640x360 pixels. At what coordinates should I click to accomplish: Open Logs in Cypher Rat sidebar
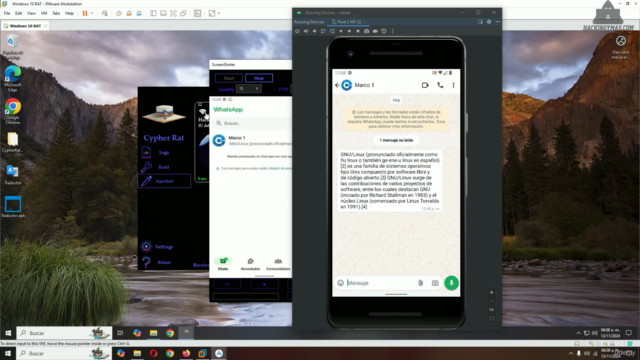click(x=164, y=152)
